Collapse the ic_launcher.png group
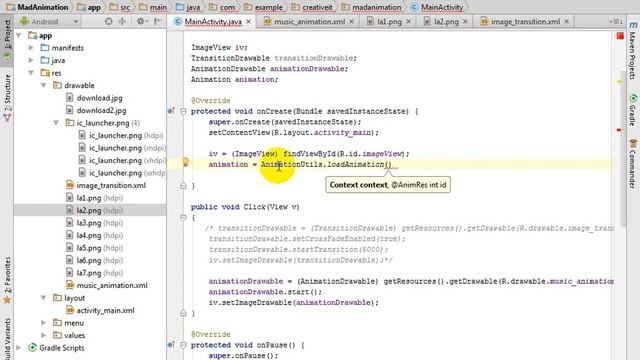 pos(56,123)
